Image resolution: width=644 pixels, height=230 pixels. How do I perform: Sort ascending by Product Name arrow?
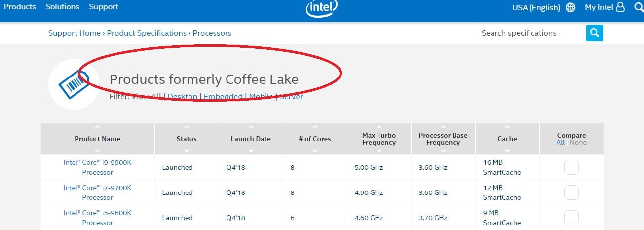click(98, 127)
